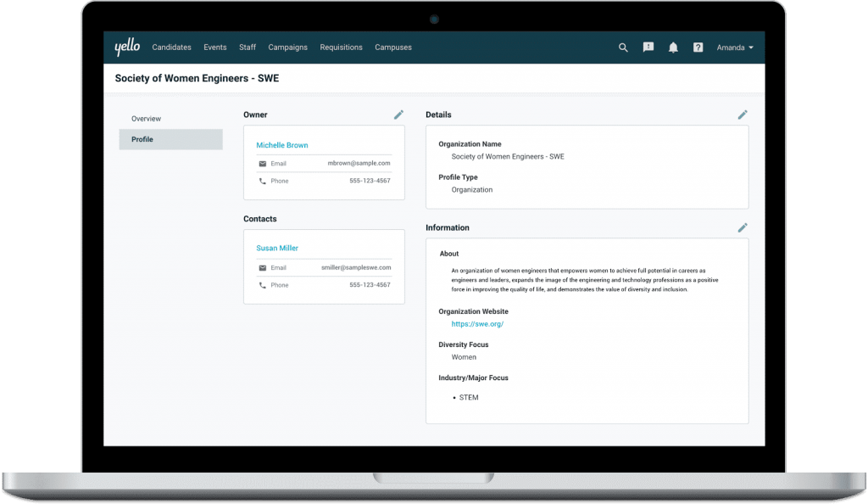
Task: Click Michelle Brown's phone number 555-123-4567
Action: [x=370, y=181]
